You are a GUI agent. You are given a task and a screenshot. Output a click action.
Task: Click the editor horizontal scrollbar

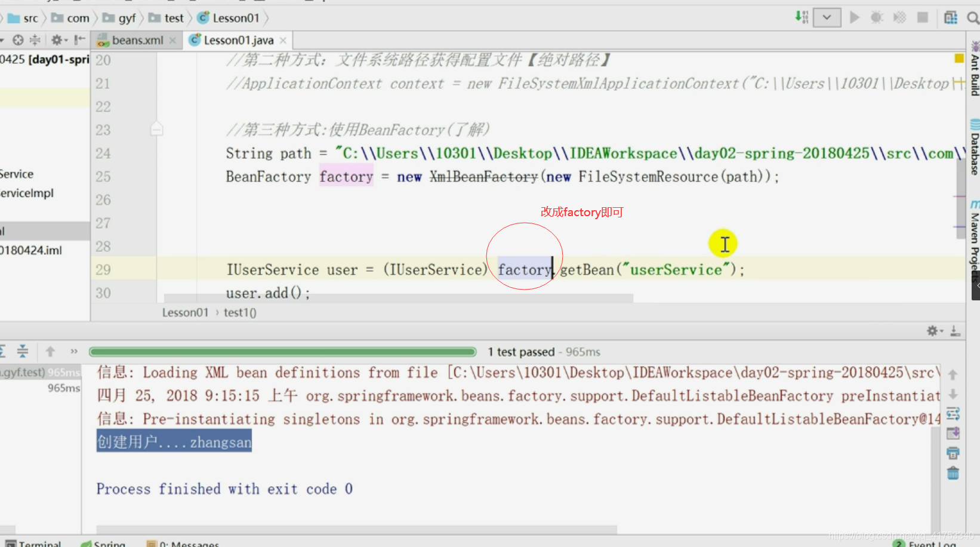[398, 297]
